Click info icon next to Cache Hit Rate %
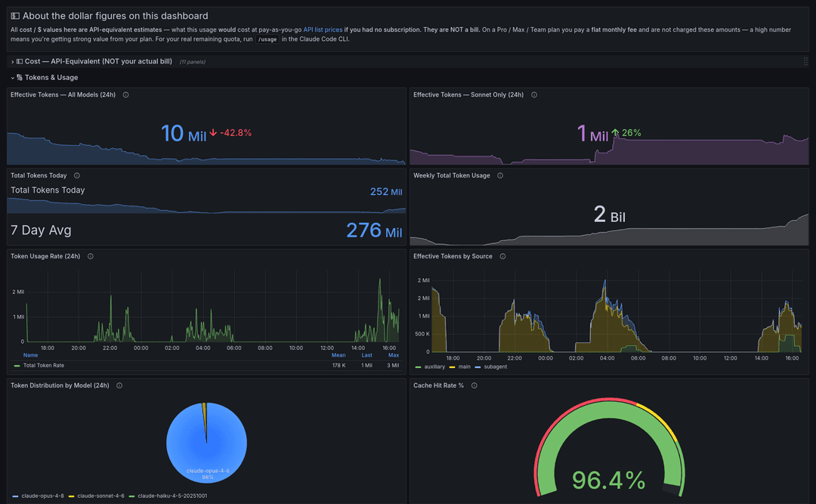Viewport: 816px width, 504px height. [474, 385]
